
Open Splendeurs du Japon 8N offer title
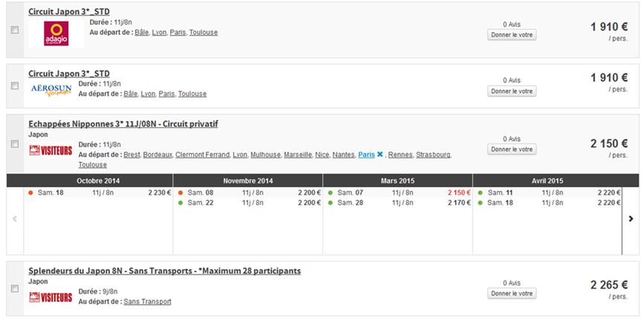click(164, 271)
